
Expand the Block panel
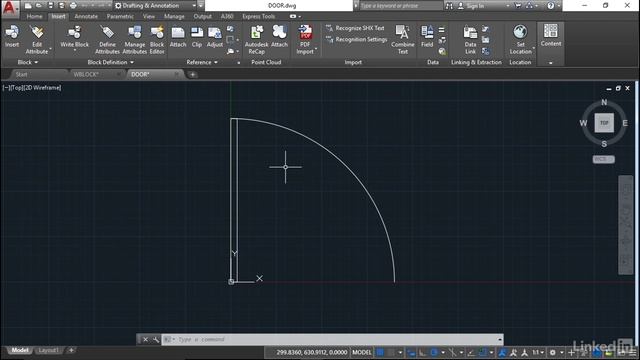[28, 62]
